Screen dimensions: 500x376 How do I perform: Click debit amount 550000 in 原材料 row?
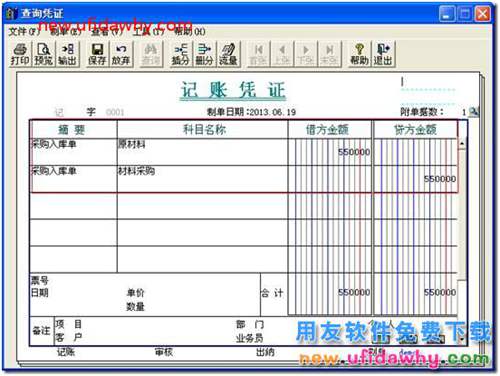point(354,152)
